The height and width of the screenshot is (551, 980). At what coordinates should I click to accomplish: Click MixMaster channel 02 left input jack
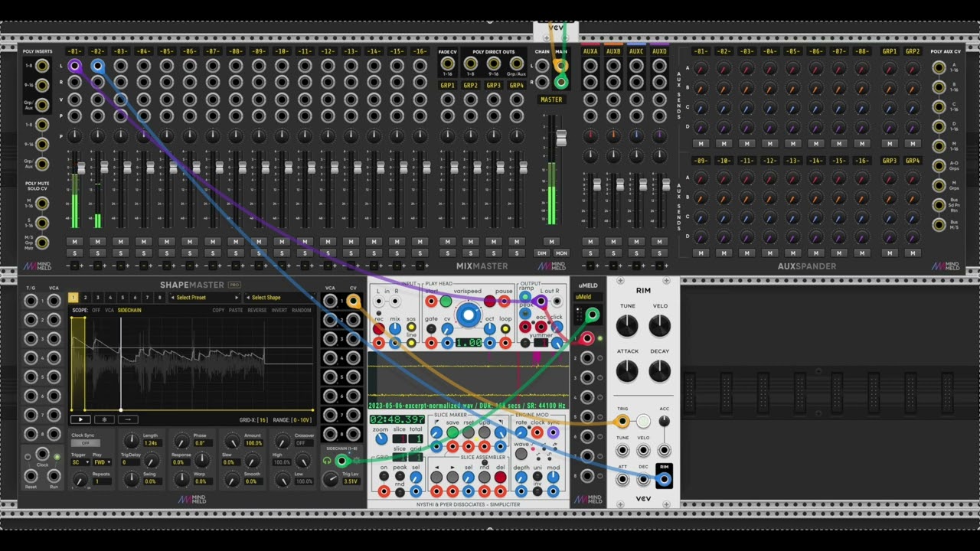click(97, 66)
